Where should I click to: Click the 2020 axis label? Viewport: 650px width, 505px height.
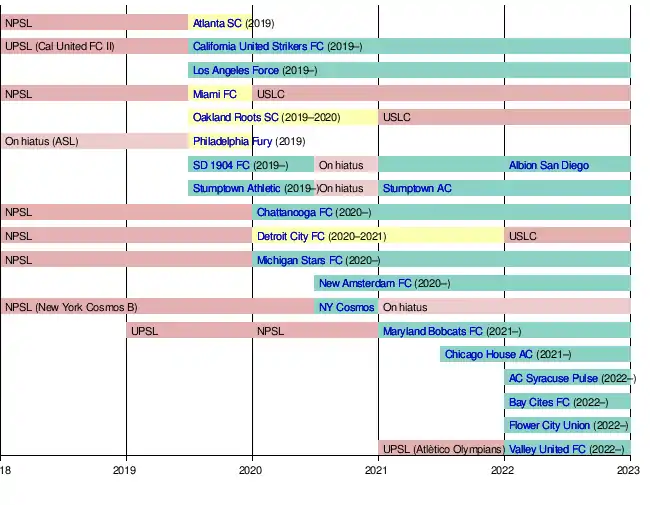click(x=250, y=470)
